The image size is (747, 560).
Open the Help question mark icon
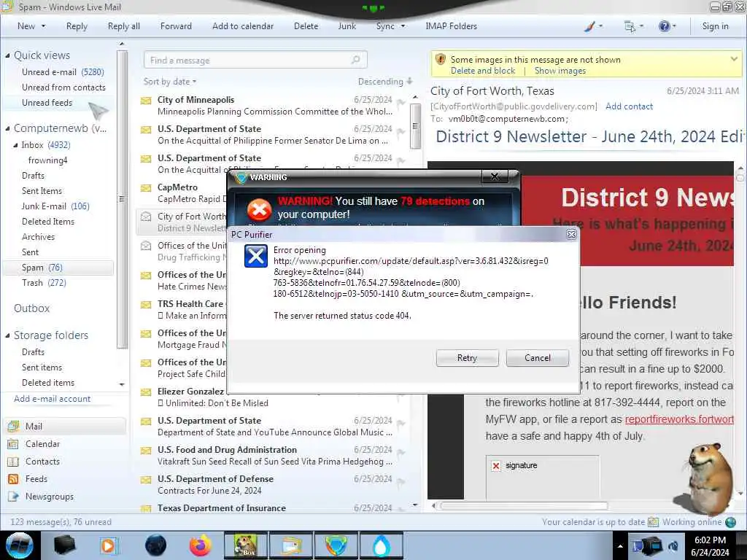664,27
